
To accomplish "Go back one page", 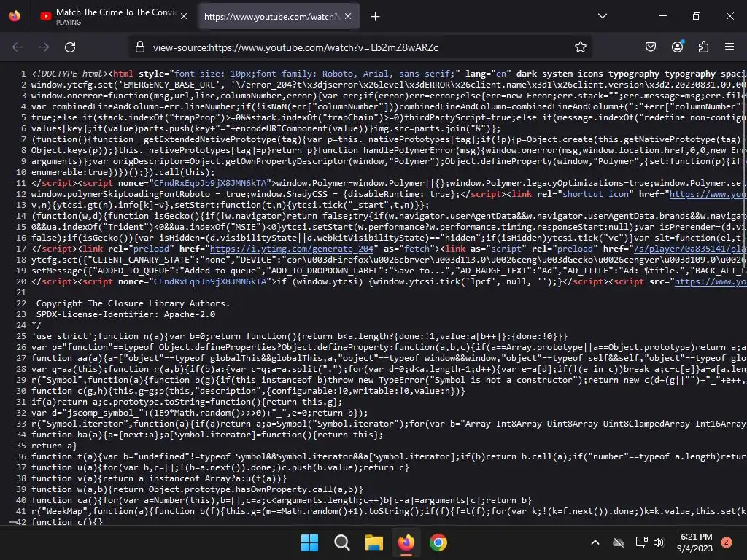I will (18, 47).
